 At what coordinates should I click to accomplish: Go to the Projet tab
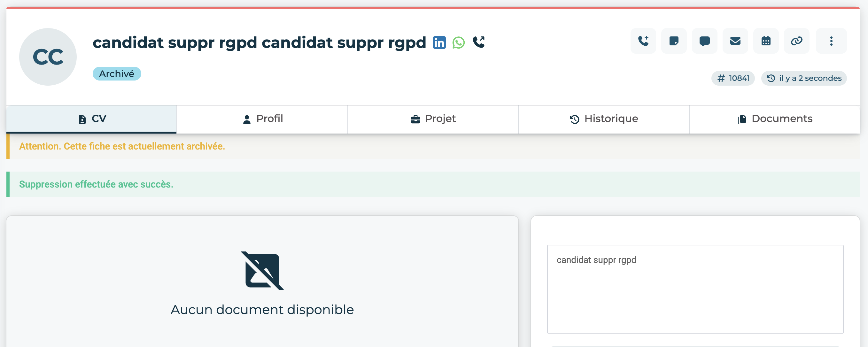point(433,119)
